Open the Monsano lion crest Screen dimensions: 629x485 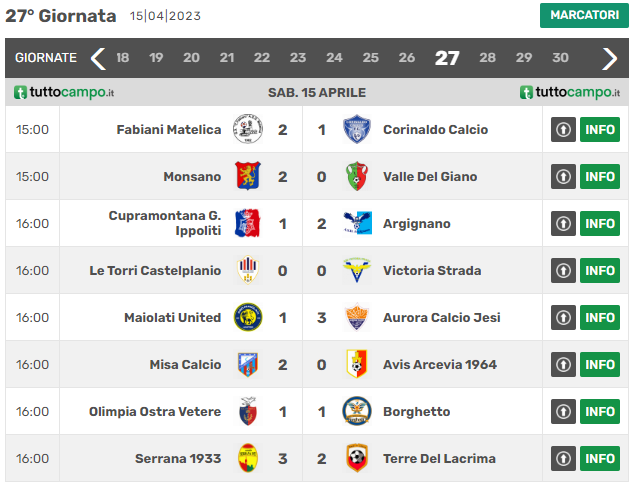[x=248, y=176]
